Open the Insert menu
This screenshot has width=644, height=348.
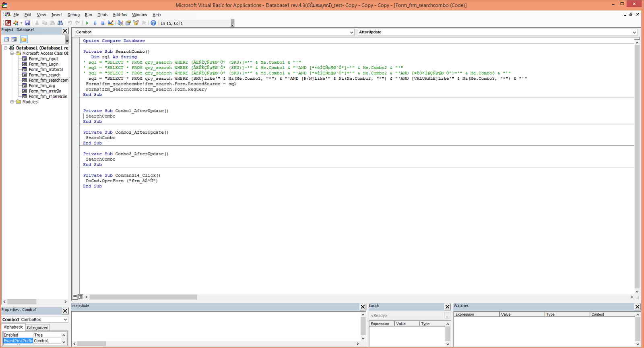(x=57, y=14)
